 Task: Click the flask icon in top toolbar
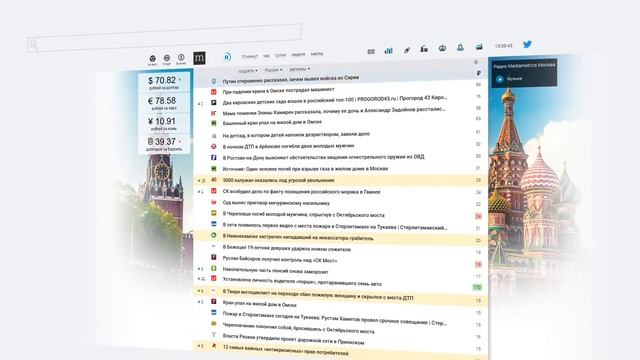pyautogui.click(x=460, y=47)
